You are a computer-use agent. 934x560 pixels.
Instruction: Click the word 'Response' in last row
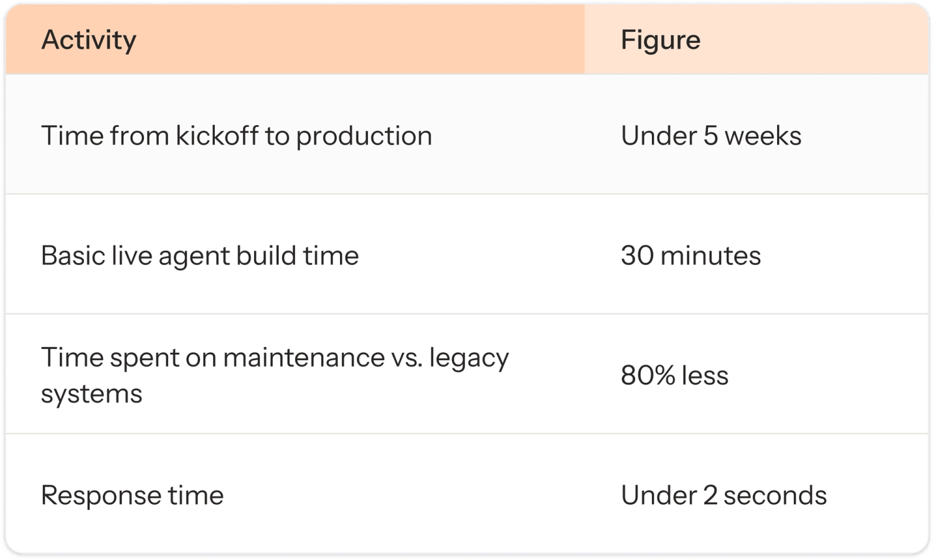click(x=92, y=496)
